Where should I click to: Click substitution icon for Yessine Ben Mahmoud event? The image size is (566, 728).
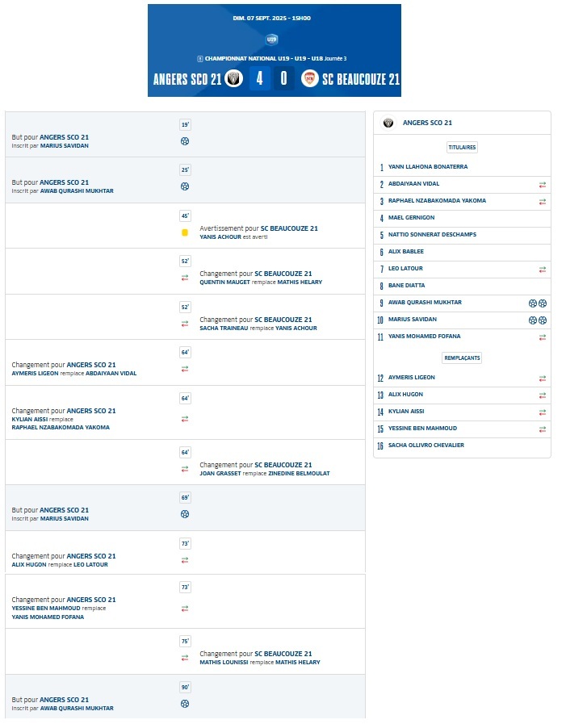[185, 609]
